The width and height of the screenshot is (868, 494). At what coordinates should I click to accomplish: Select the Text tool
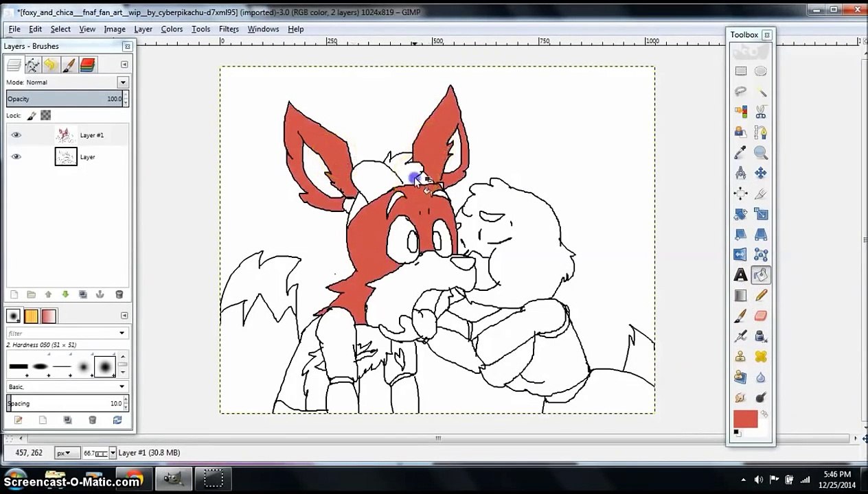(740, 275)
